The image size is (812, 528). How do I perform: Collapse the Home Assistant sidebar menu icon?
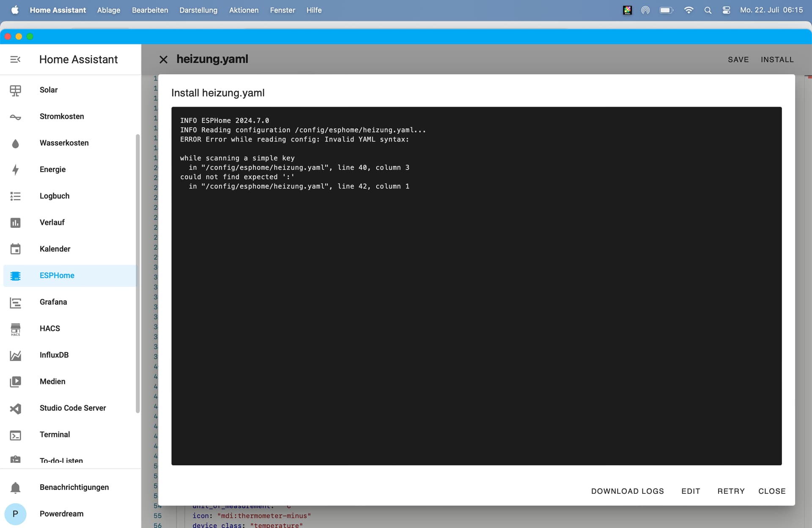point(15,60)
